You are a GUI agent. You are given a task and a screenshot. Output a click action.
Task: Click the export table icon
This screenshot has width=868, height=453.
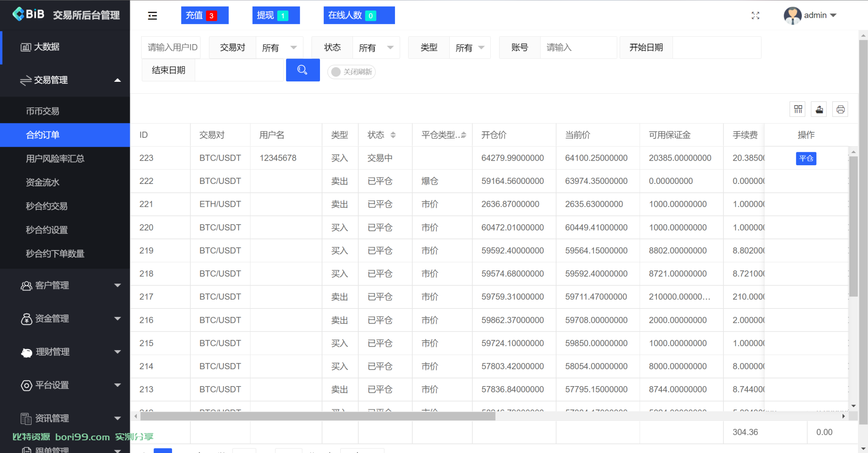pyautogui.click(x=819, y=109)
